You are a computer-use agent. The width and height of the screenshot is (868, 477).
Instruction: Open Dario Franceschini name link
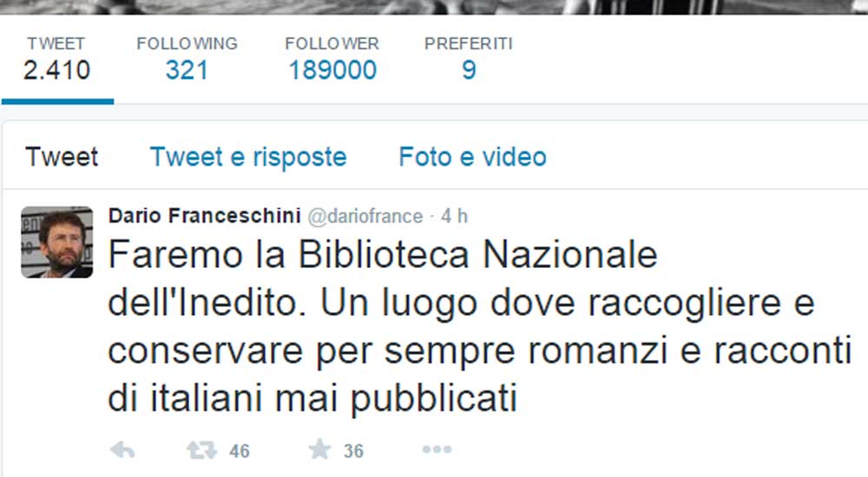click(x=205, y=215)
